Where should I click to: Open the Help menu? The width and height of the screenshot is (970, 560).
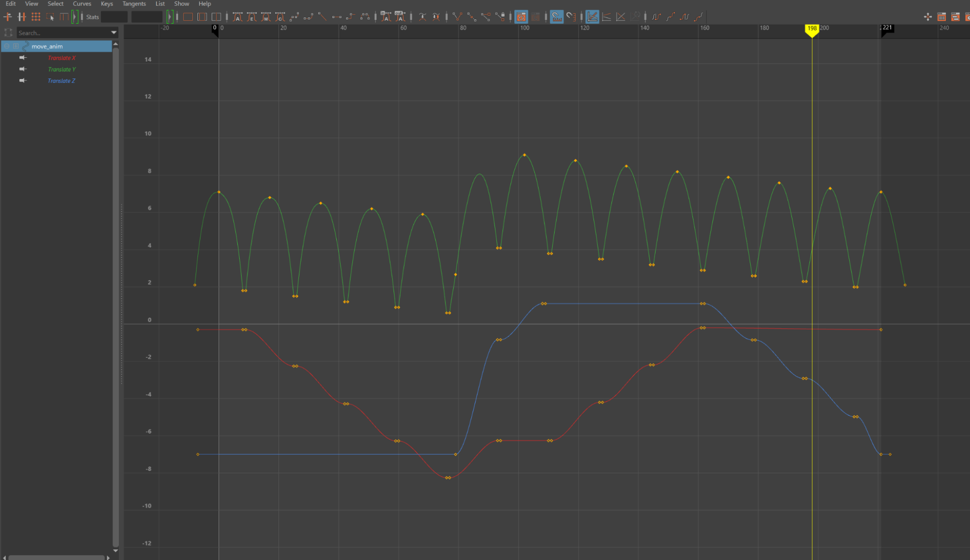[205, 4]
